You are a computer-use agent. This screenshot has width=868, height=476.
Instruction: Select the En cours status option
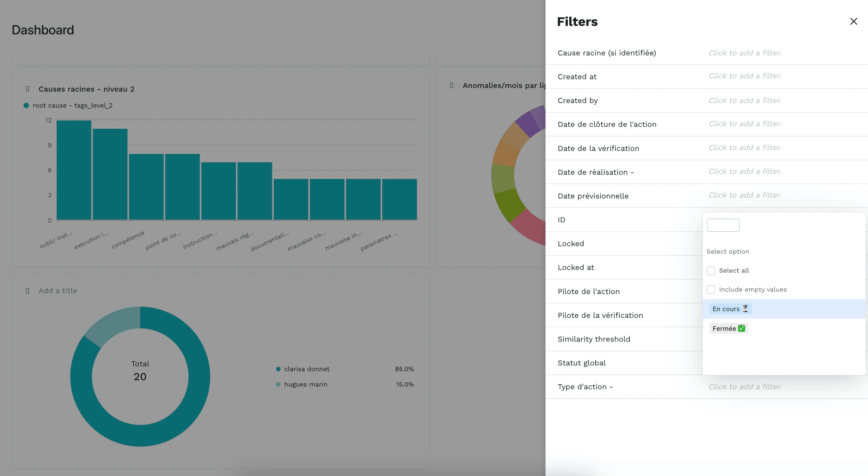(x=725, y=308)
